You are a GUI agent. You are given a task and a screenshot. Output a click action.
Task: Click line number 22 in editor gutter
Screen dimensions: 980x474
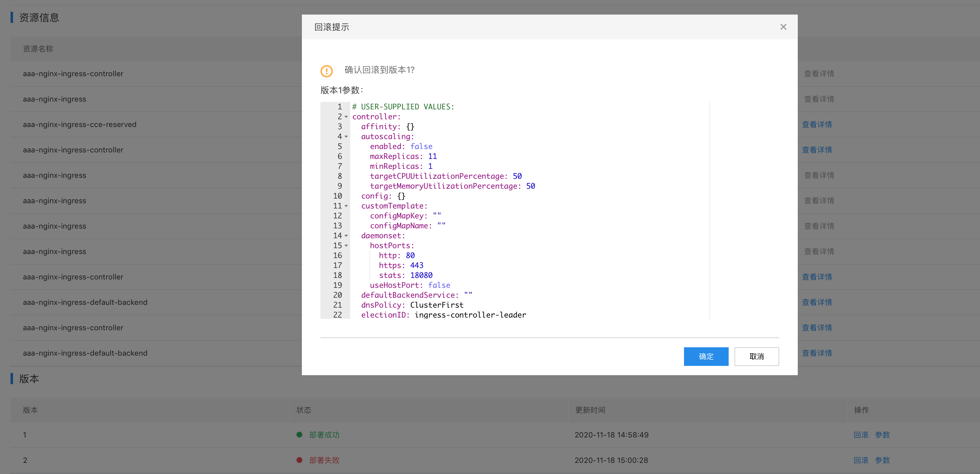pos(338,315)
